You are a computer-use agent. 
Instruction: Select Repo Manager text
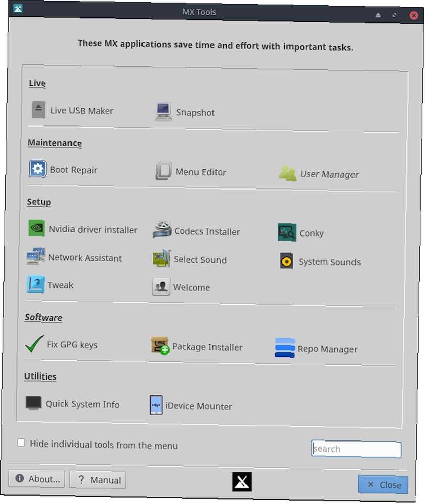tap(327, 349)
